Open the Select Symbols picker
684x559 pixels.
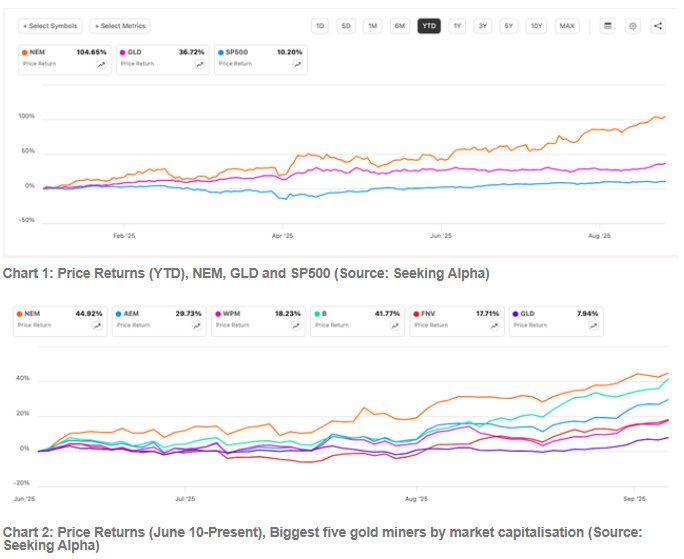pos(48,26)
